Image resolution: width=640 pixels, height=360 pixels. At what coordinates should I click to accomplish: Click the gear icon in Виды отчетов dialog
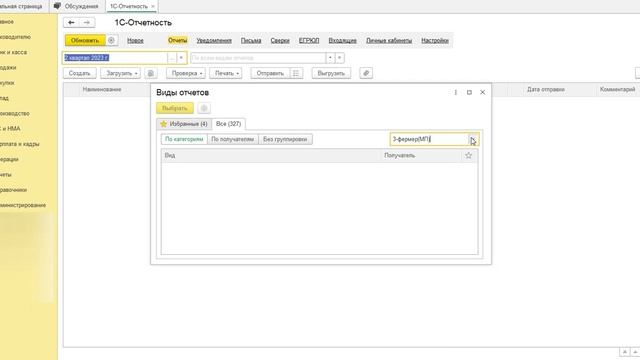[x=204, y=108]
